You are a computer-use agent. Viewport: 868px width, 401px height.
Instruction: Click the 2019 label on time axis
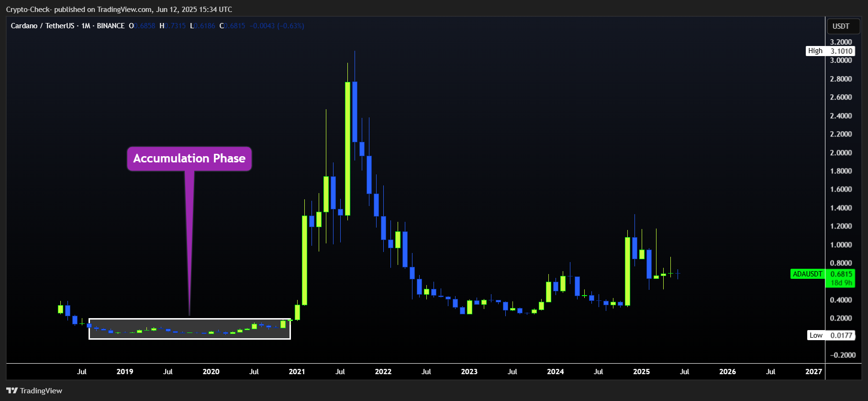click(125, 372)
